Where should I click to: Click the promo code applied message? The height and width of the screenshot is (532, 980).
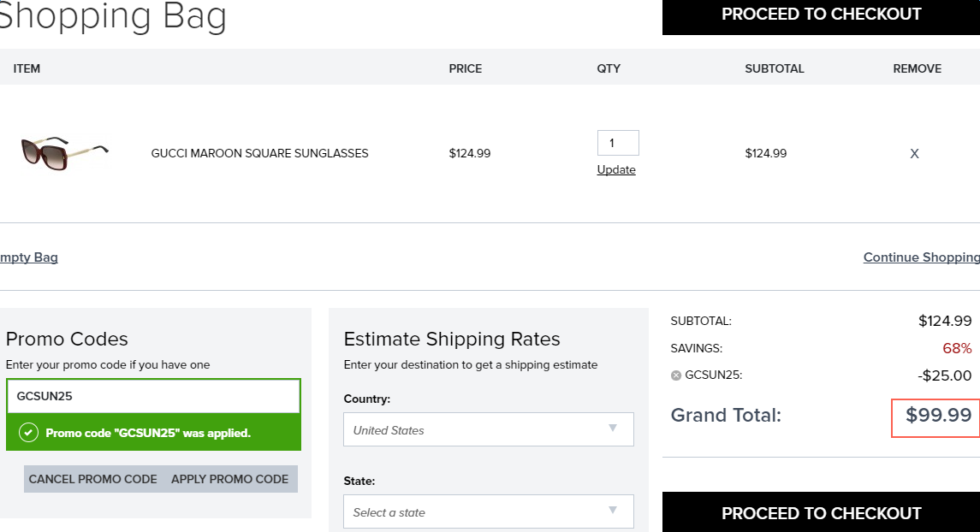pos(148,433)
